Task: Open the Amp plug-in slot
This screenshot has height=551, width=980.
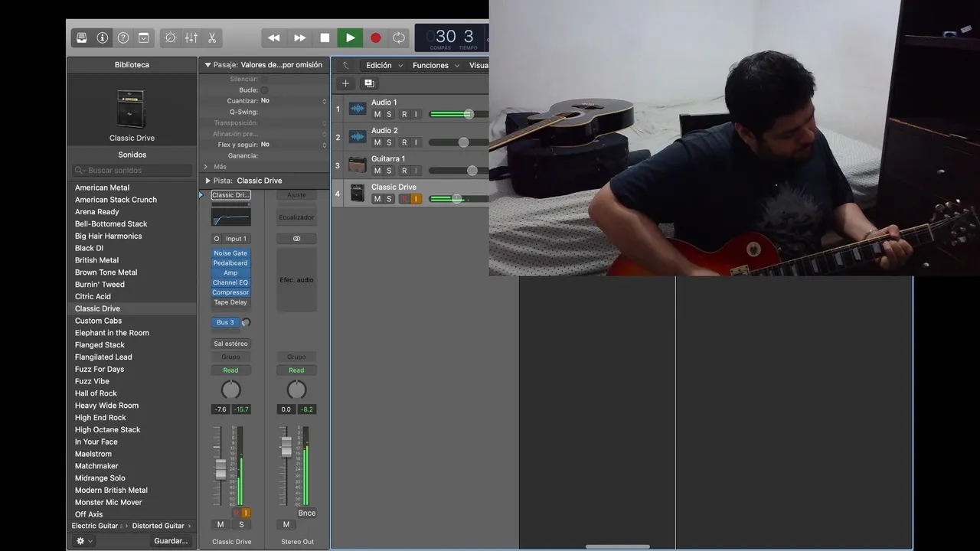Action: coord(230,273)
